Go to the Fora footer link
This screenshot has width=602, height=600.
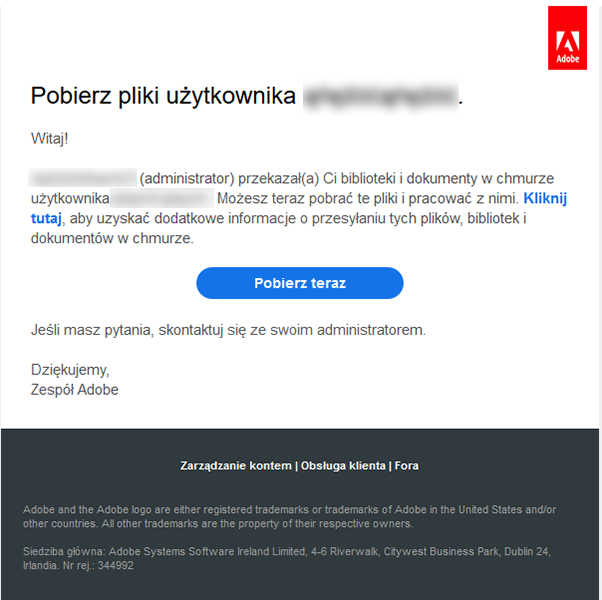click(x=407, y=466)
